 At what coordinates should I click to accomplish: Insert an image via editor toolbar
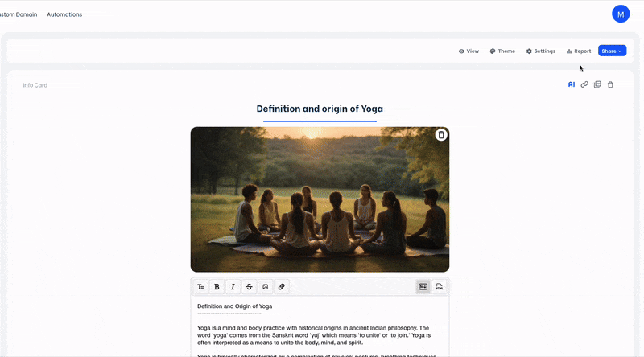pyautogui.click(x=265, y=287)
